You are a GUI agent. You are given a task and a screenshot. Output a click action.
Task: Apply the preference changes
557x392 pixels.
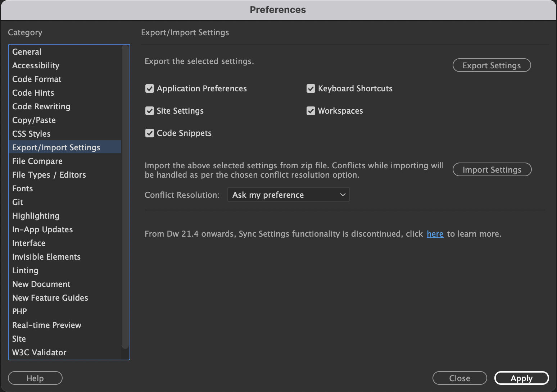pos(521,378)
